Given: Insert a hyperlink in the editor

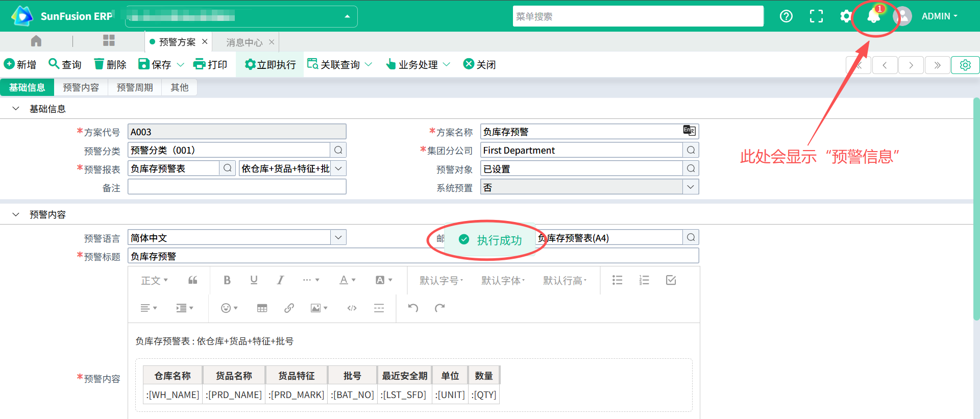Looking at the screenshot, I should coord(289,308).
